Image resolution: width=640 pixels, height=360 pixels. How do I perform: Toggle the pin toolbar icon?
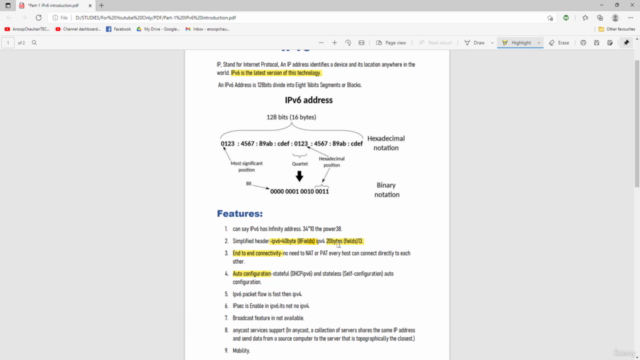click(x=627, y=43)
